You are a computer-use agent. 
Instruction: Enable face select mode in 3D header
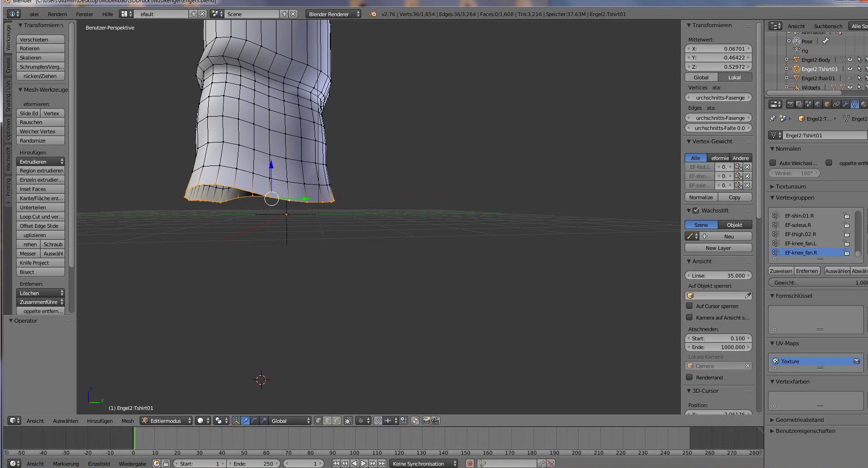pyautogui.click(x=336, y=421)
